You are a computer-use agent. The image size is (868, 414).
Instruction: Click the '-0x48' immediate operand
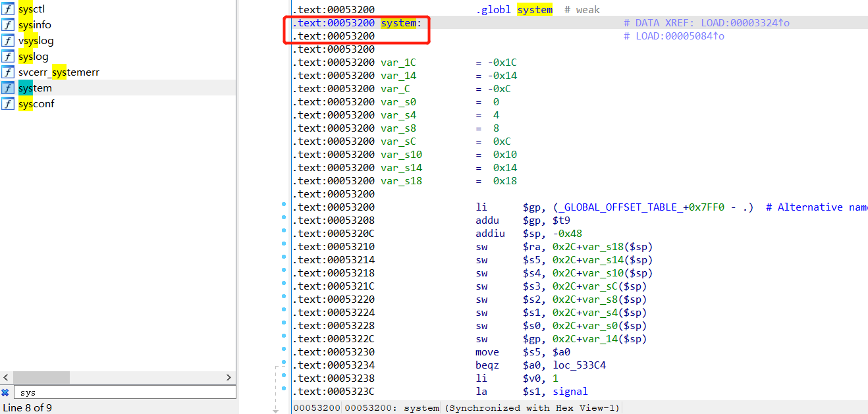(x=567, y=234)
